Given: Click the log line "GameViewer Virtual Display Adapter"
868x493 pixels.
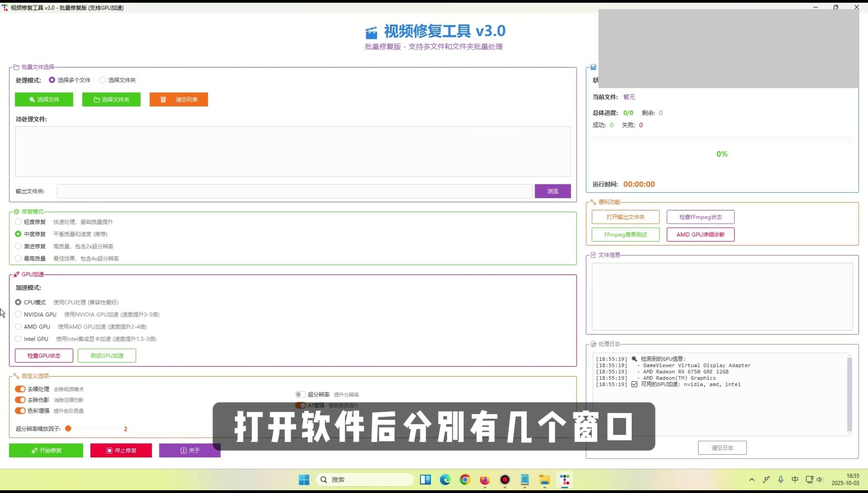Looking at the screenshot, I should 697,365.
